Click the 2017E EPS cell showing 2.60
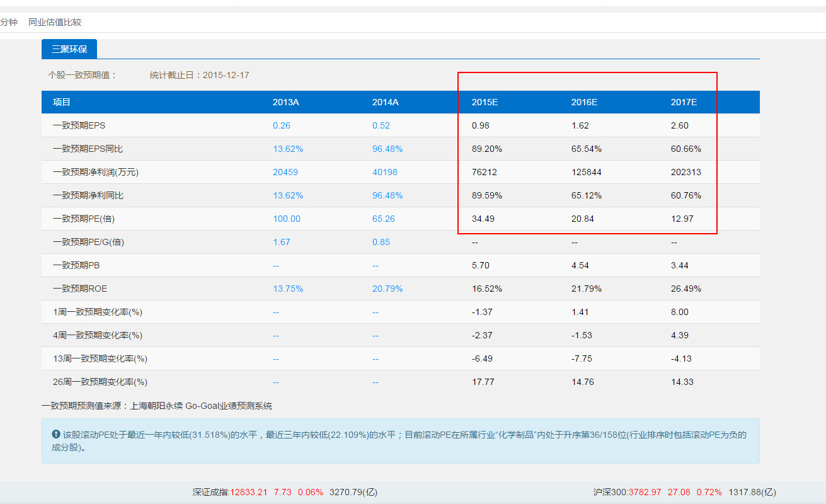 [680, 125]
